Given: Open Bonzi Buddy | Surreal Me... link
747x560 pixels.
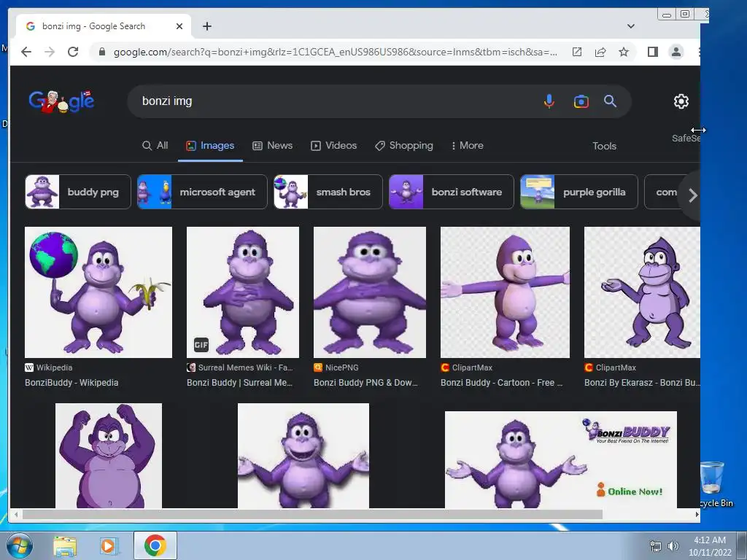Looking at the screenshot, I should 239,382.
